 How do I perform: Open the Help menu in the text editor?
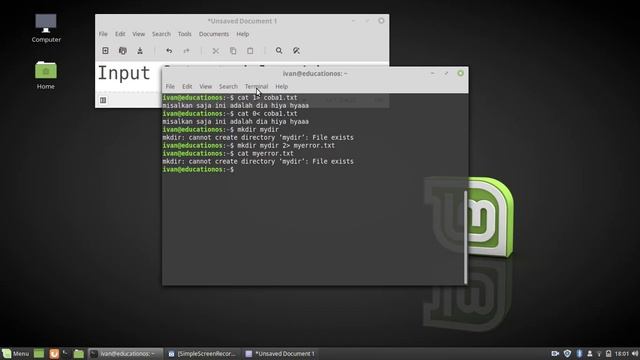(242, 34)
